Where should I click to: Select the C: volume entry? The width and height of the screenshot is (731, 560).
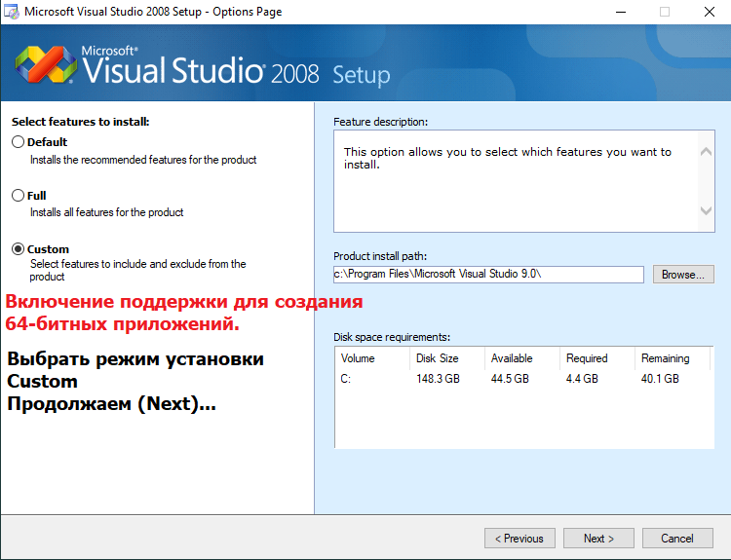coord(345,379)
